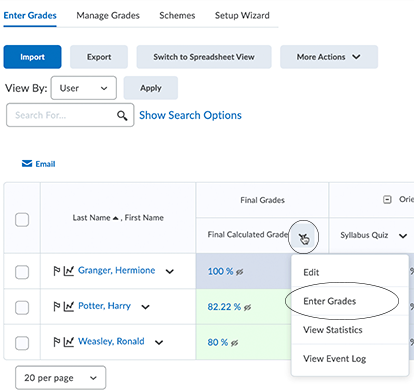Open the Setup Wizard tab
The height and width of the screenshot is (392, 414).
(242, 16)
